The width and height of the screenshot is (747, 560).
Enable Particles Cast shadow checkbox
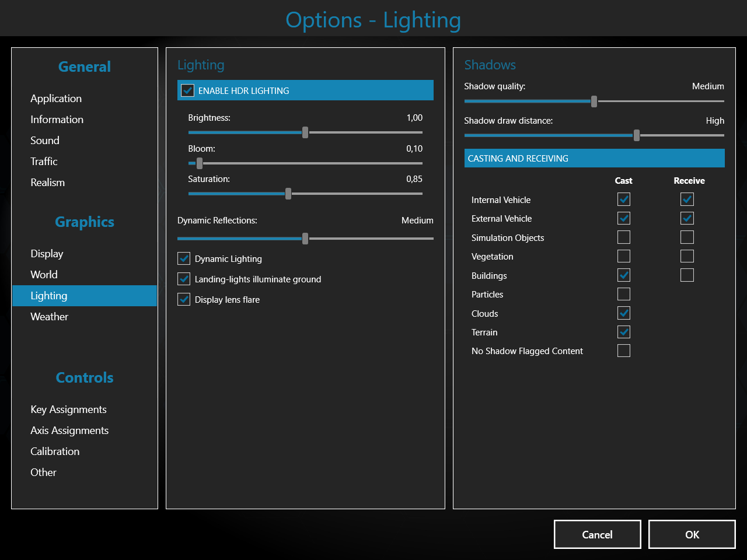(x=624, y=294)
